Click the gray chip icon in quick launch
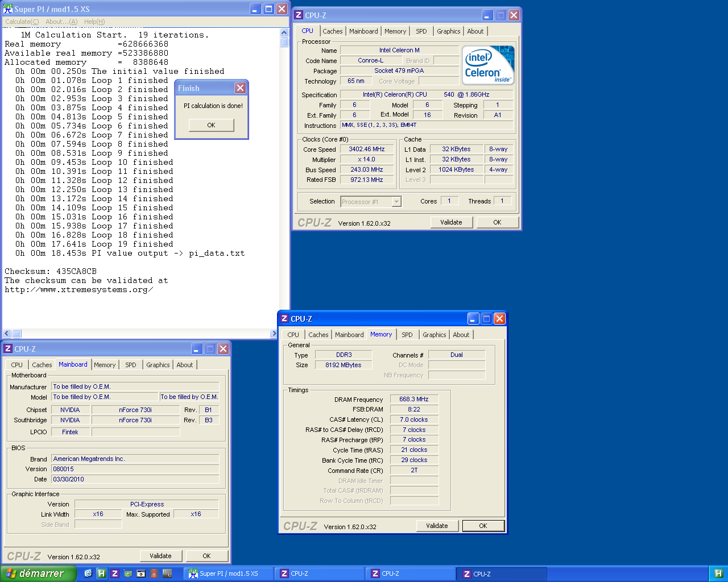The height and width of the screenshot is (582, 728). [167, 573]
